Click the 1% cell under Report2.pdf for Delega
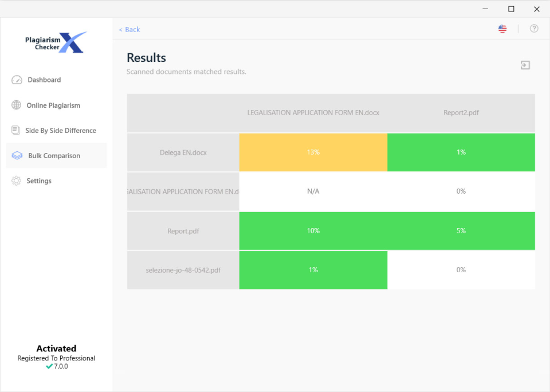 [461, 152]
